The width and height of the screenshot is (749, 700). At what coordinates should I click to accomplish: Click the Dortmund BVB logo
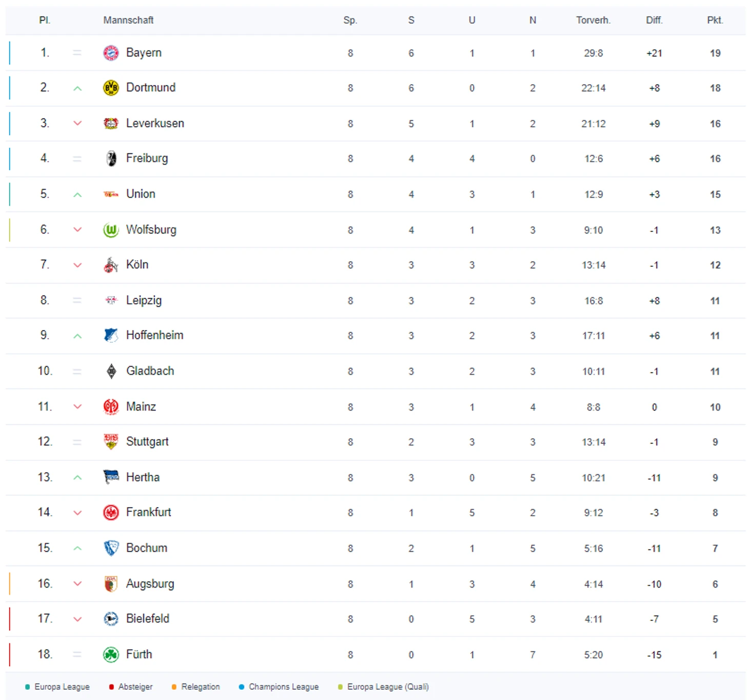(x=111, y=88)
